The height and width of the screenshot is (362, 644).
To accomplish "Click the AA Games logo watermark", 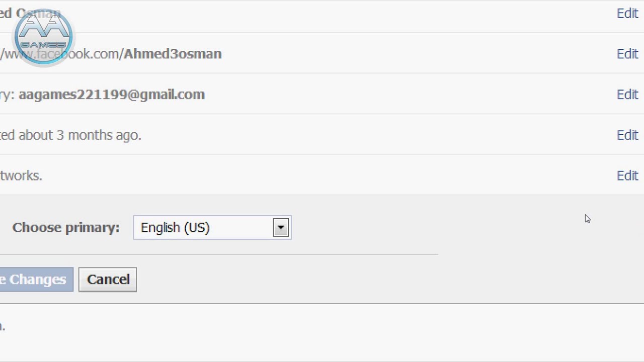I will (x=44, y=36).
